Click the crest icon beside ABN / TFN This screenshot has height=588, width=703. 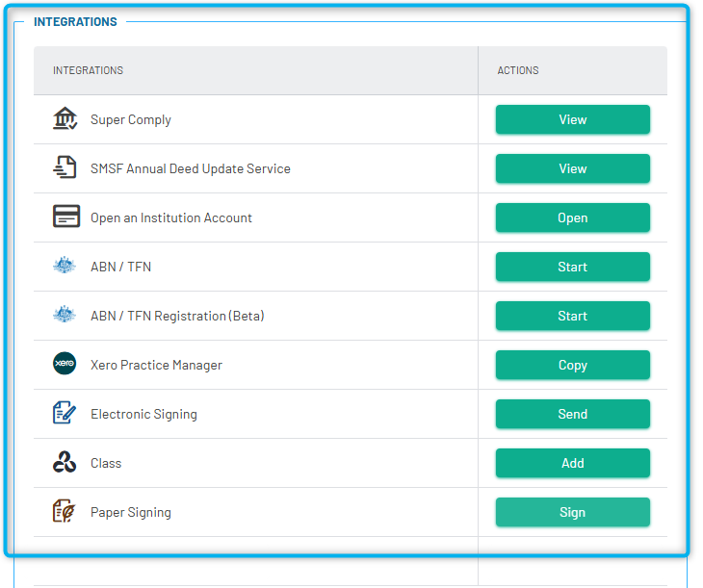[65, 266]
